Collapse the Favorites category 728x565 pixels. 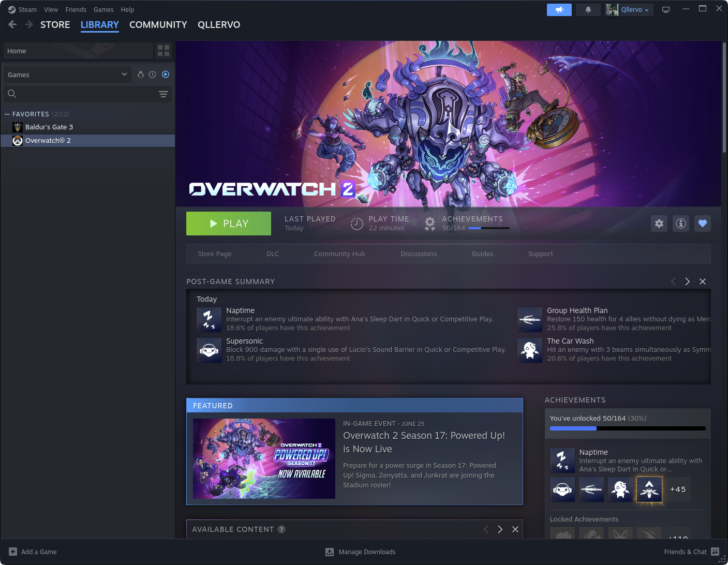[7, 114]
